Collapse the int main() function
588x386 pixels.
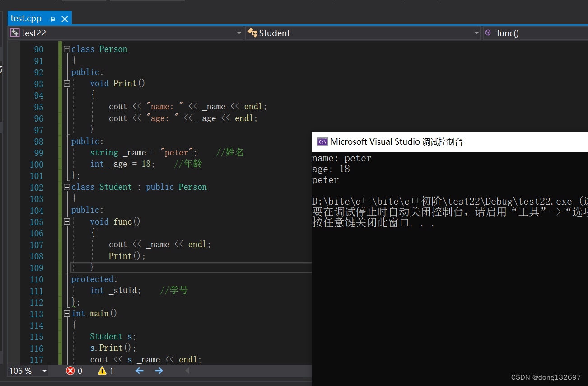click(x=67, y=314)
